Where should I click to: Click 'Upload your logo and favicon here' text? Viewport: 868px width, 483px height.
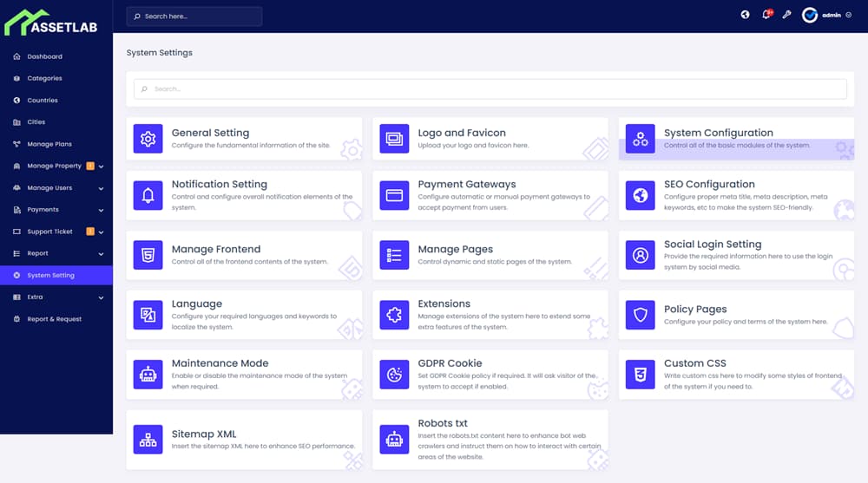click(x=473, y=146)
